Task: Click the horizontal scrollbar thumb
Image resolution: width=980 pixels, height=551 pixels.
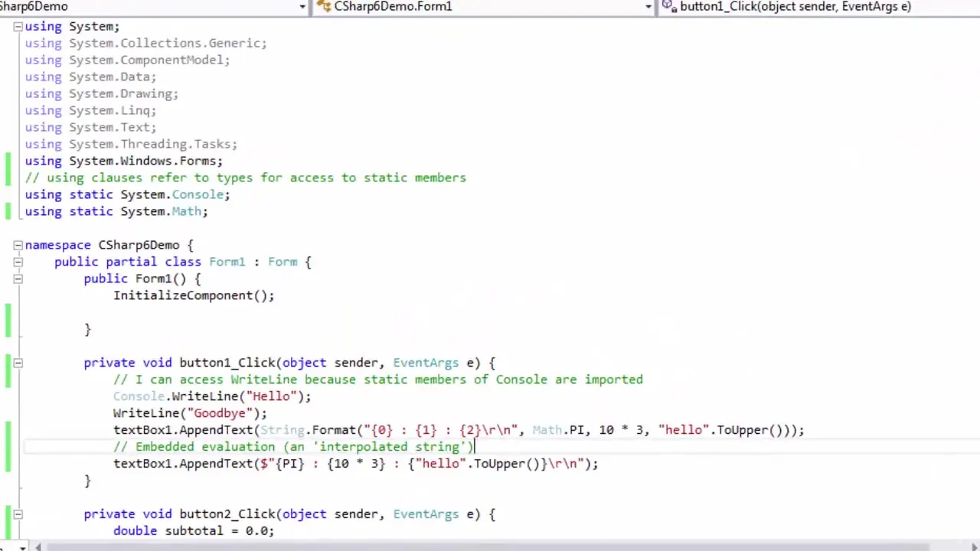Action: point(487,547)
